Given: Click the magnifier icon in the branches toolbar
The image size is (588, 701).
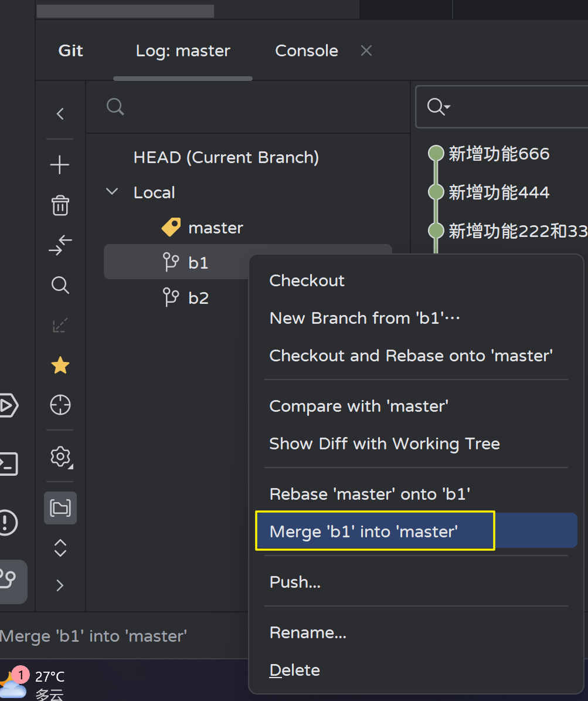Looking at the screenshot, I should tap(60, 286).
